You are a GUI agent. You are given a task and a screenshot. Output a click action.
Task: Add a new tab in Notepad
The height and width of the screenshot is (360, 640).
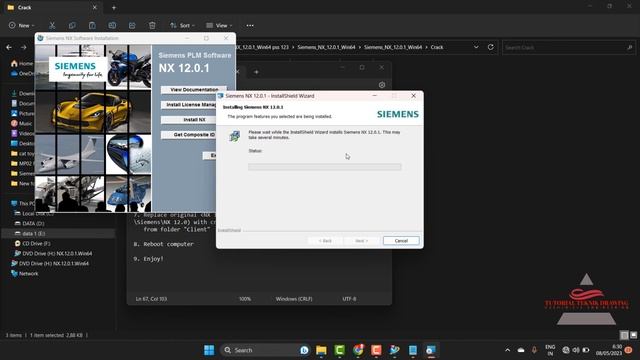pos(256,72)
